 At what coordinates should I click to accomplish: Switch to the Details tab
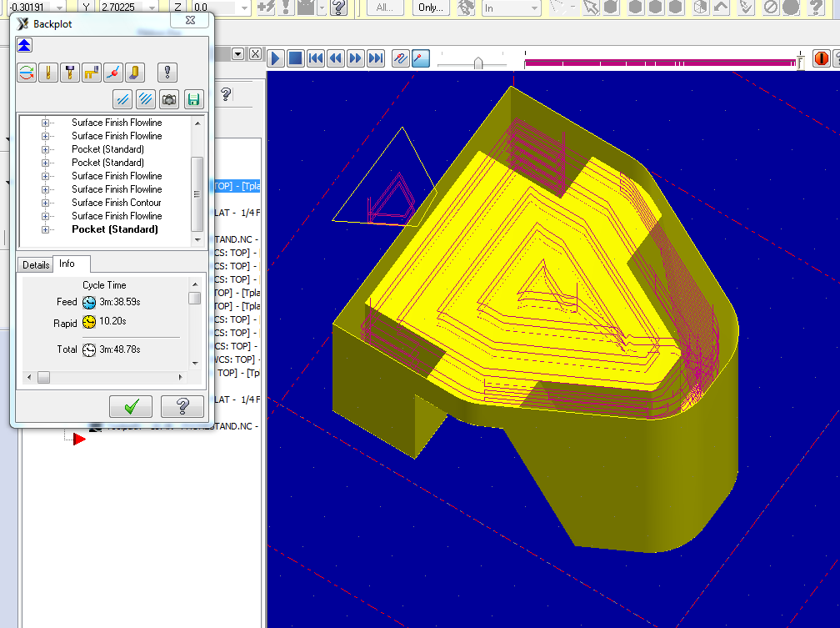pos(36,264)
